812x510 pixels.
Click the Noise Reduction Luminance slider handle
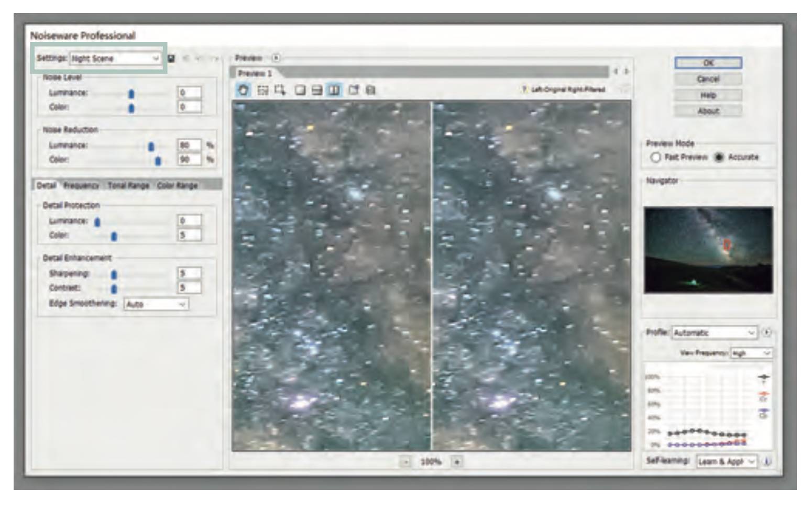tap(151, 146)
